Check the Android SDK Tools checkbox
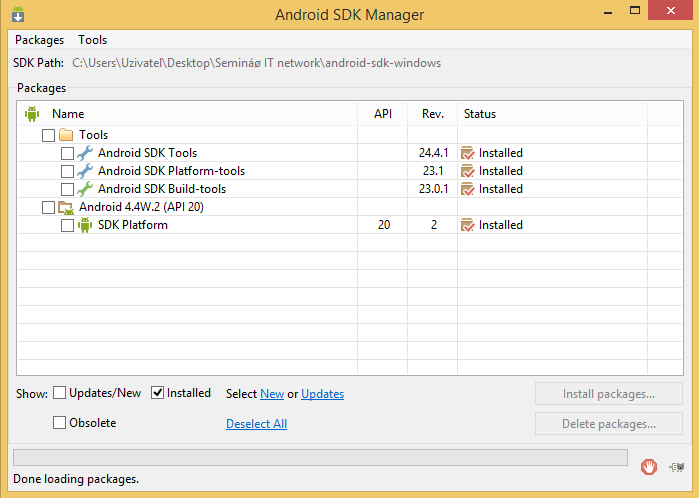The width and height of the screenshot is (699, 498). [67, 153]
